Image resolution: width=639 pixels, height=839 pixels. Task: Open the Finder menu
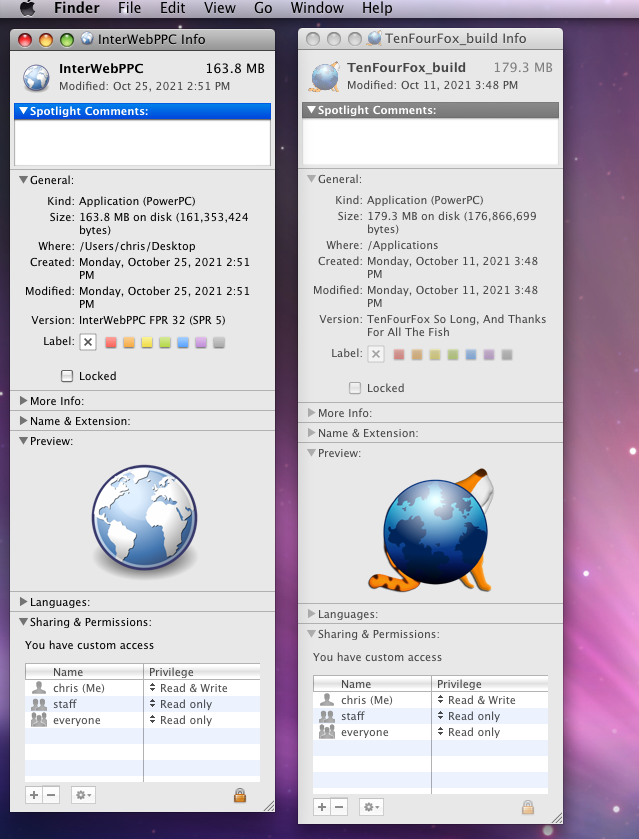pyautogui.click(x=77, y=8)
